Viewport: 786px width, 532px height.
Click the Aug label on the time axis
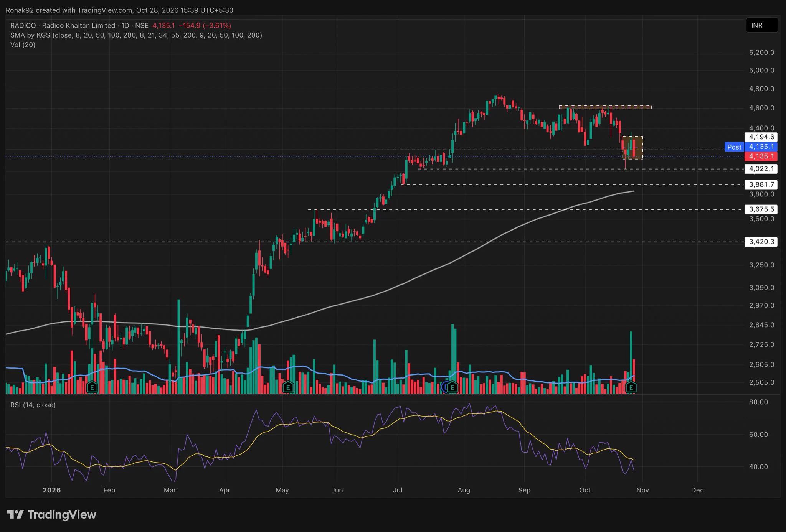point(464,490)
